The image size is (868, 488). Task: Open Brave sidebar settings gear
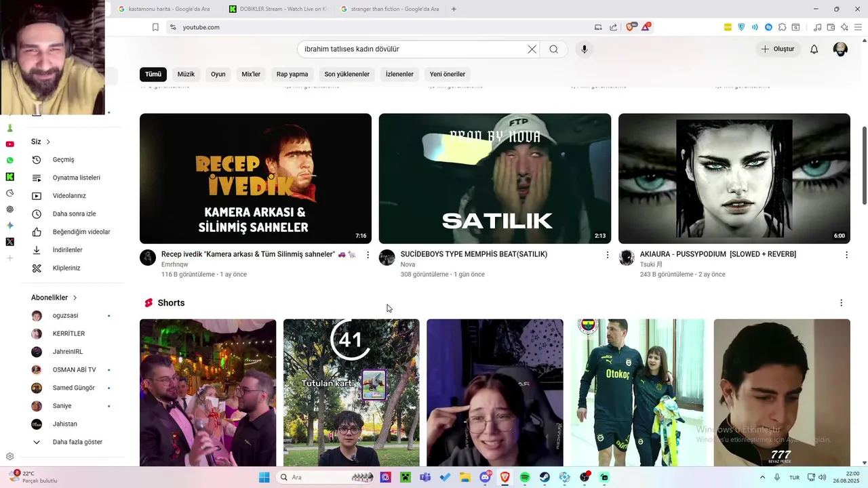(9, 457)
